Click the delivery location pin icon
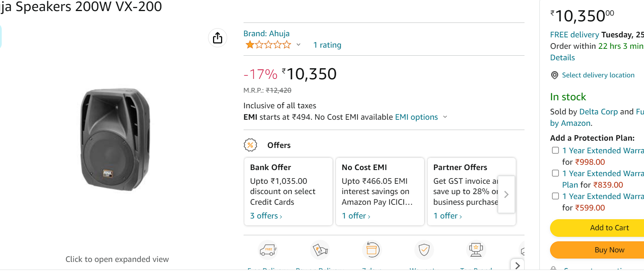This screenshot has width=644, height=273. click(x=555, y=75)
